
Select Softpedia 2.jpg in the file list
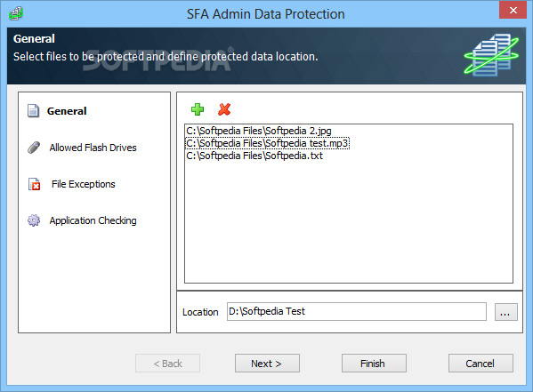(259, 131)
